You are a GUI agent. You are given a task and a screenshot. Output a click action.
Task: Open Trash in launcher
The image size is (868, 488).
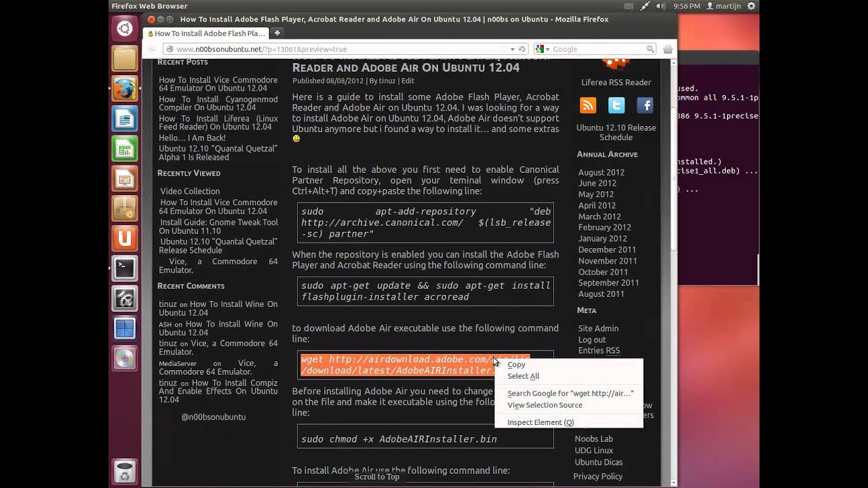coord(125,471)
